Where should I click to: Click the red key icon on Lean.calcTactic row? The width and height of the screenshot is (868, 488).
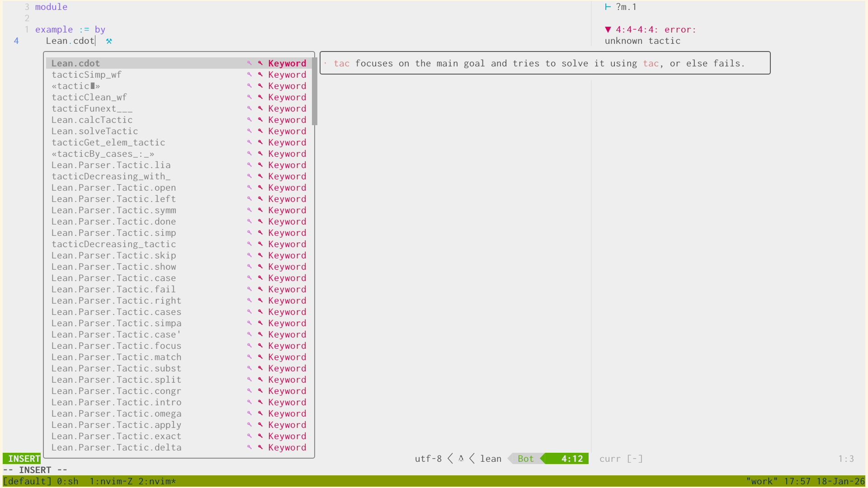(260, 120)
